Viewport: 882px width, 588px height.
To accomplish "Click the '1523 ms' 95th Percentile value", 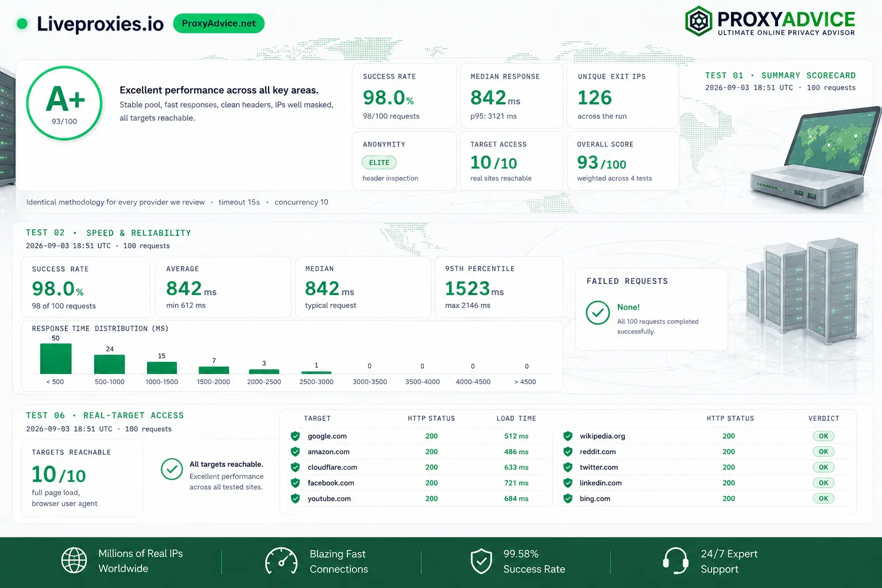I will pos(474,288).
